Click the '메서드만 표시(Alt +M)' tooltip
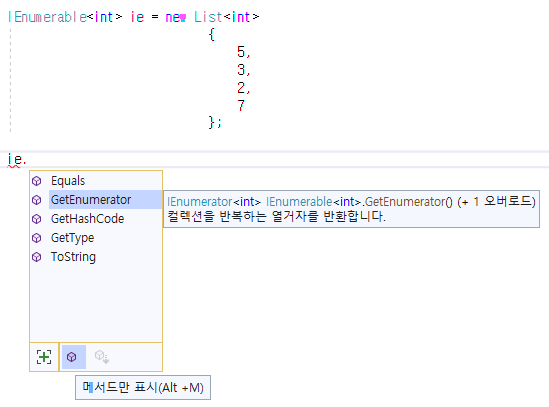Image resolution: width=549 pixels, height=407 pixels. (143, 387)
